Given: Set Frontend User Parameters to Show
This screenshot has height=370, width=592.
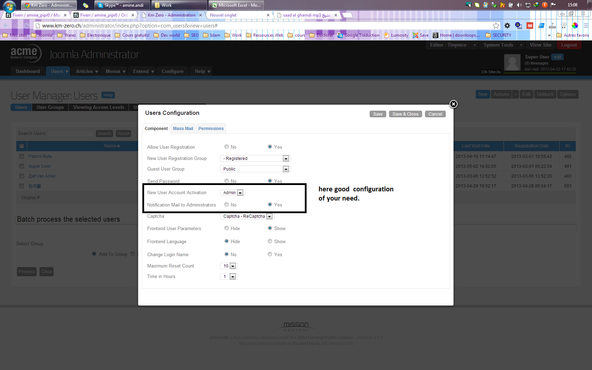Looking at the screenshot, I should coord(270,228).
